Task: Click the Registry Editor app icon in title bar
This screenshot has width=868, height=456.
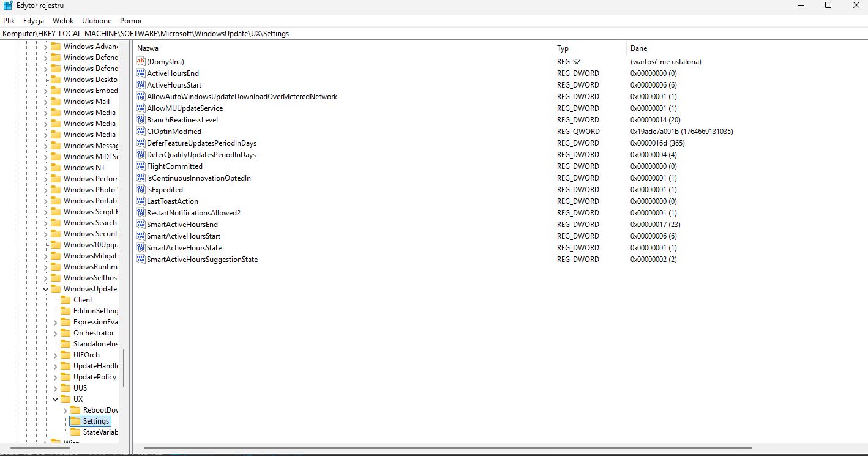Action: pyautogui.click(x=8, y=6)
